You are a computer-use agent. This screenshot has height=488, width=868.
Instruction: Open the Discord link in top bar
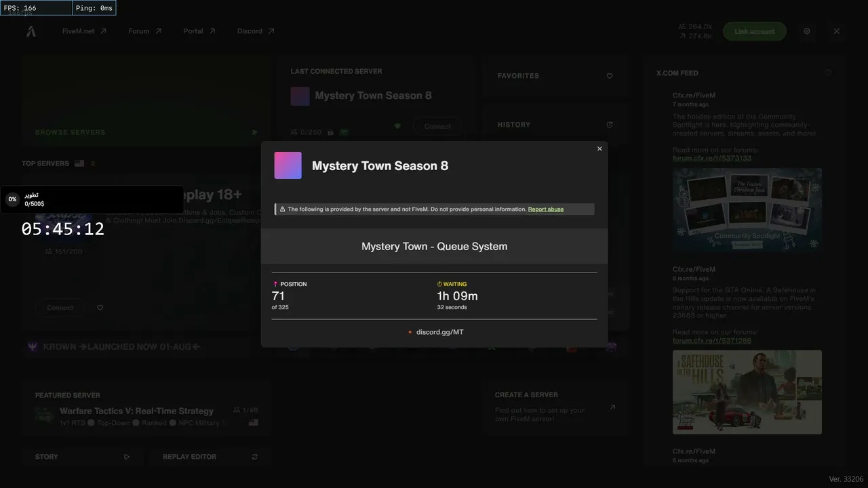[256, 31]
